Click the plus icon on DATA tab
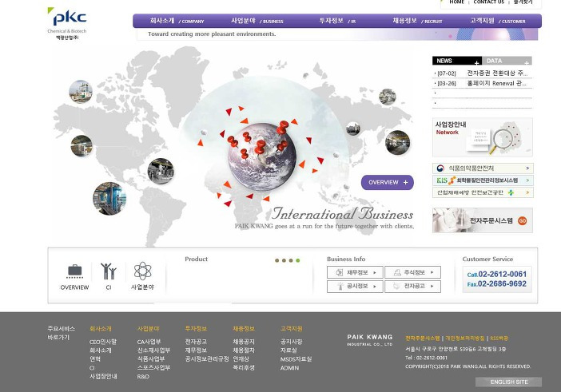The image size is (561, 392). [527, 63]
